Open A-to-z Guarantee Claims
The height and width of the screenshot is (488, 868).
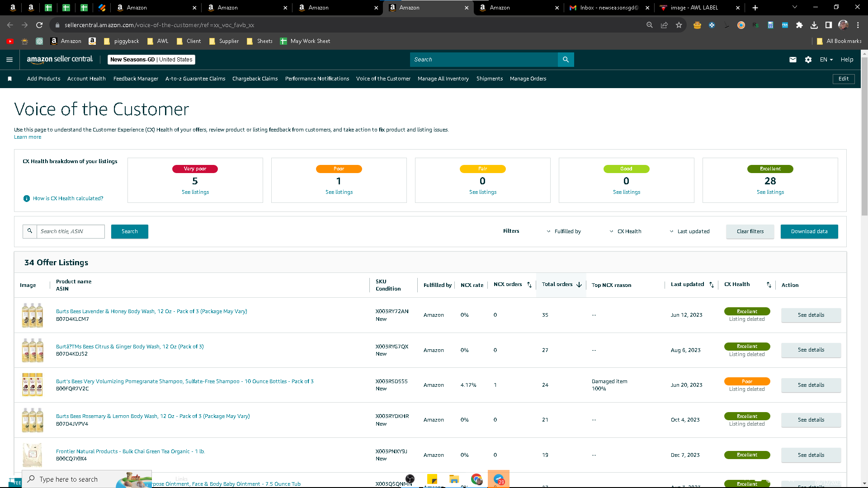(x=195, y=79)
